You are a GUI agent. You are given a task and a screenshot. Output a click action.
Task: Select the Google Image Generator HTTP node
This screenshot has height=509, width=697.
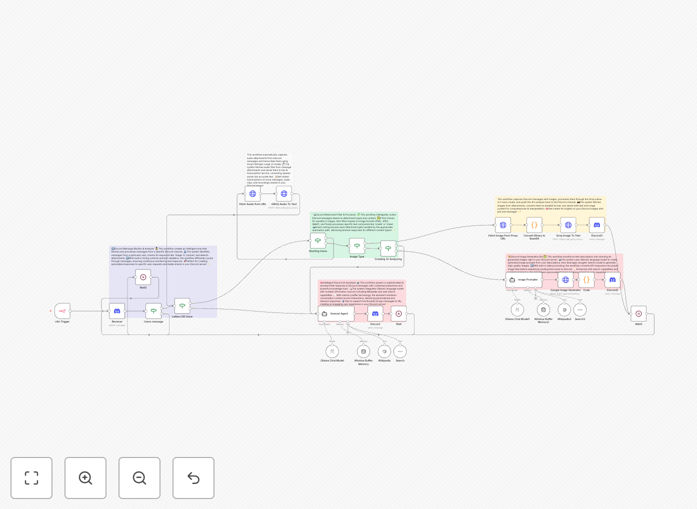tap(565, 280)
